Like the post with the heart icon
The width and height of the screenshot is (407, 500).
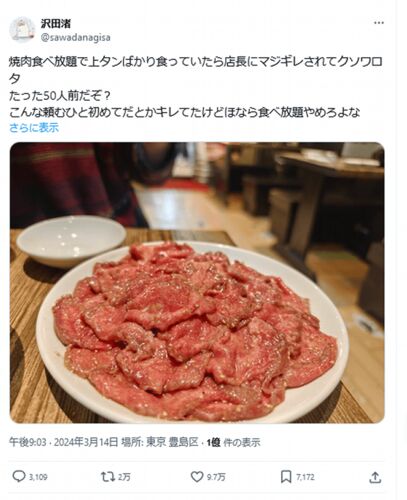[x=197, y=477]
